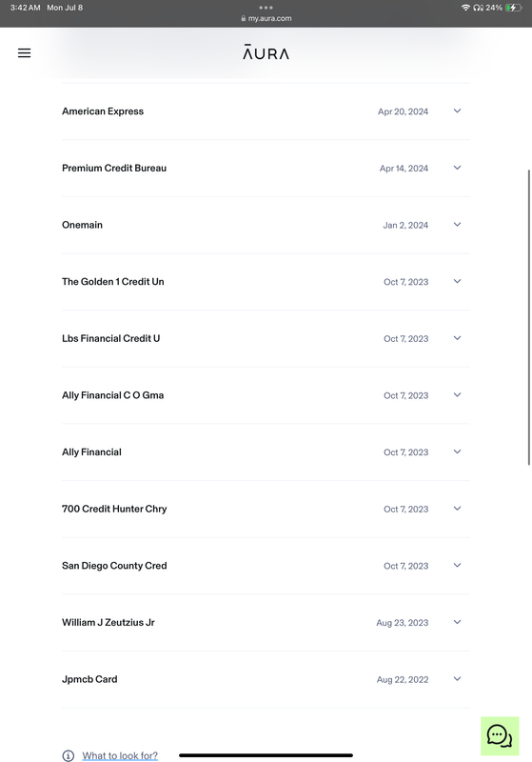Open the What to look for link

click(120, 755)
